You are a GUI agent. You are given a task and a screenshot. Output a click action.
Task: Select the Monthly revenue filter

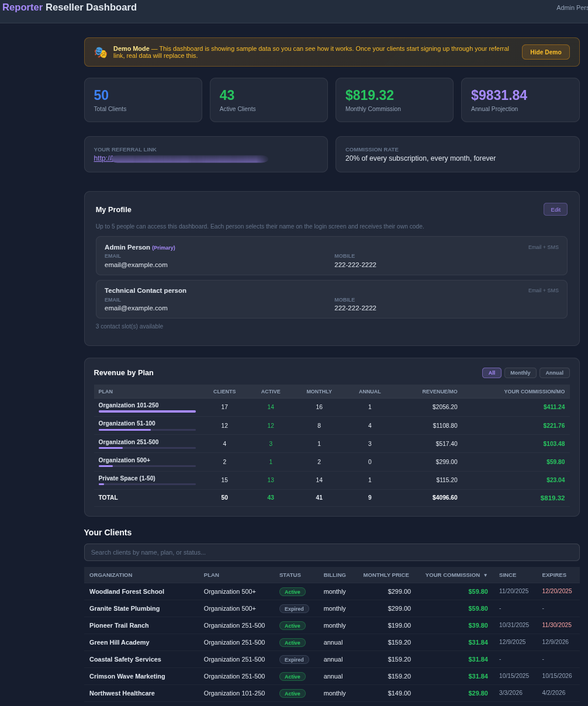click(520, 373)
